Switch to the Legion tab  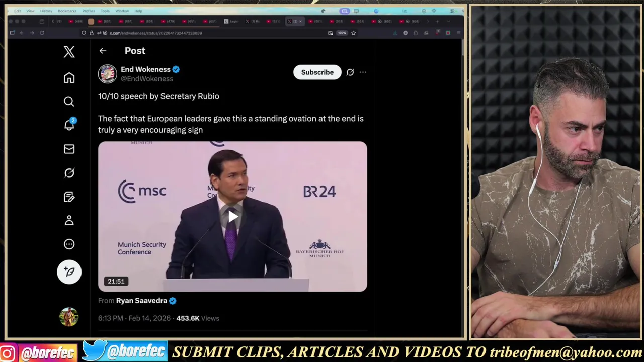tap(231, 21)
